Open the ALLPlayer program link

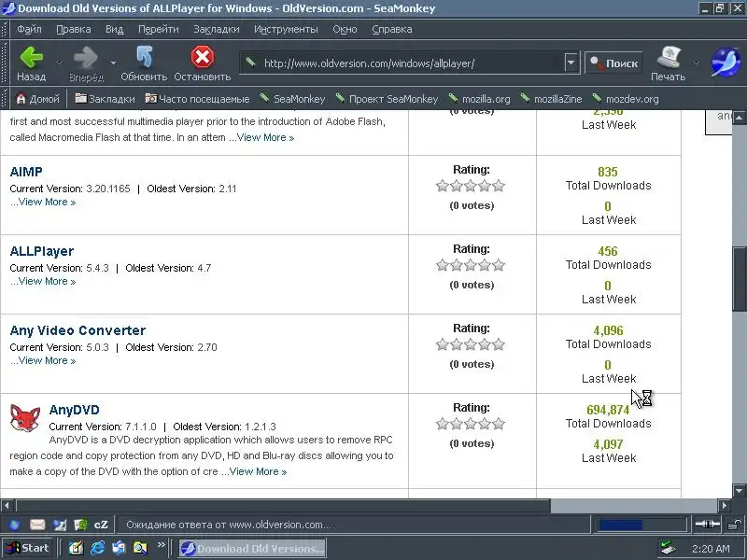coord(42,251)
